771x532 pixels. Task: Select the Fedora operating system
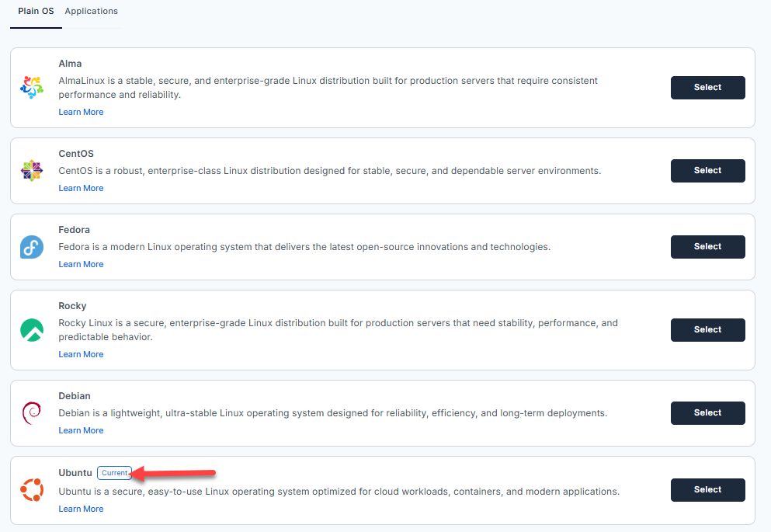coord(707,247)
